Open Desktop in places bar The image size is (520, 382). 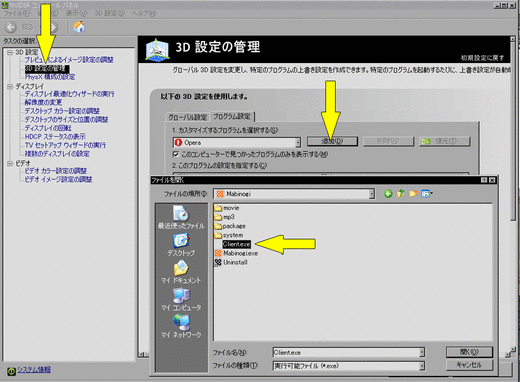[181, 245]
